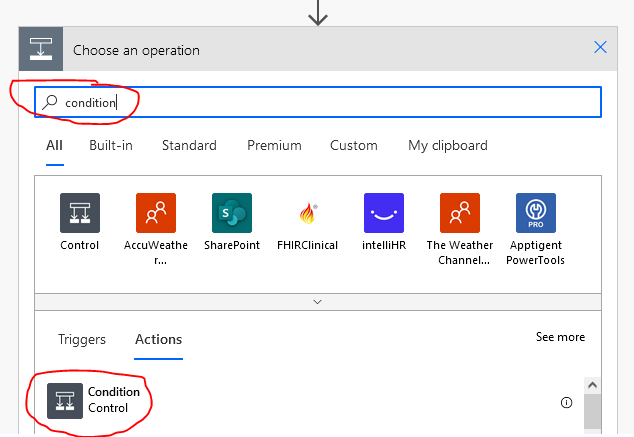Close the Choose an operation panel
The image size is (634, 437).
point(600,47)
